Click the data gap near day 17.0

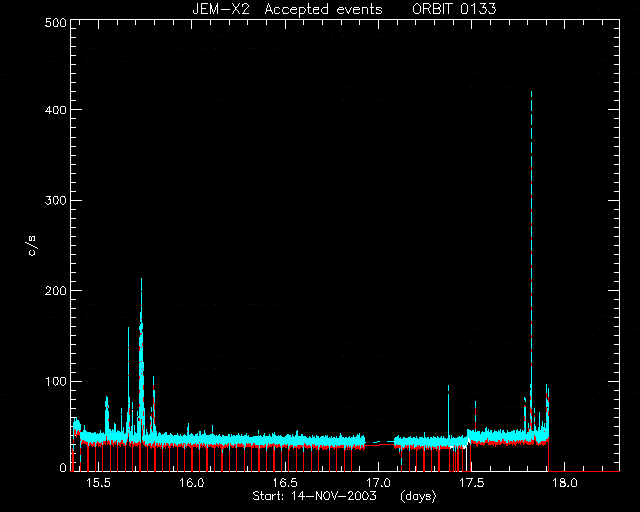coord(380,443)
